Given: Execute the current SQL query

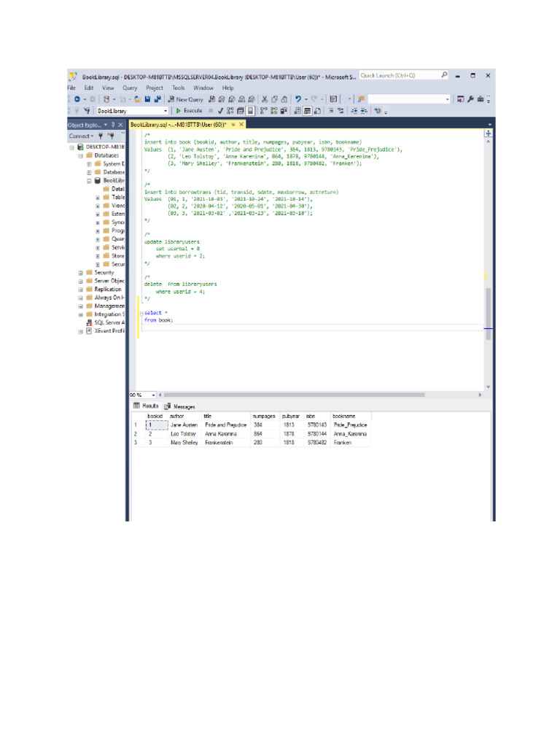Looking at the screenshot, I should pos(189,111).
